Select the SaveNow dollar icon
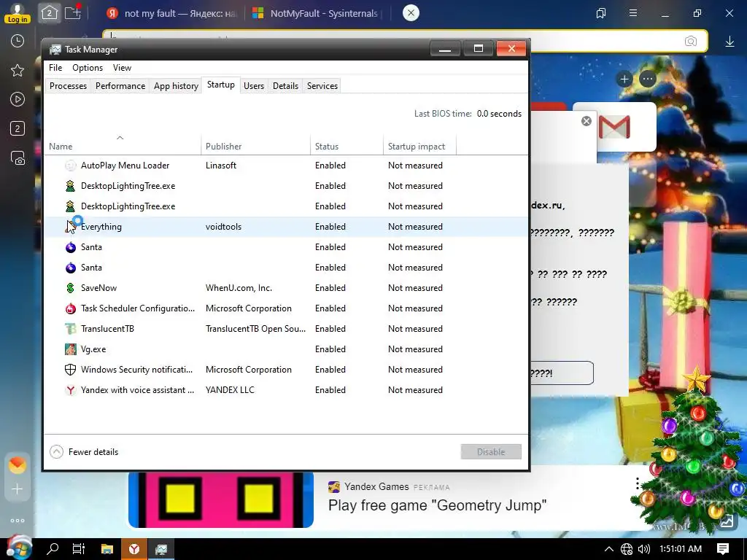Screen dimensions: 747x560 coord(71,288)
